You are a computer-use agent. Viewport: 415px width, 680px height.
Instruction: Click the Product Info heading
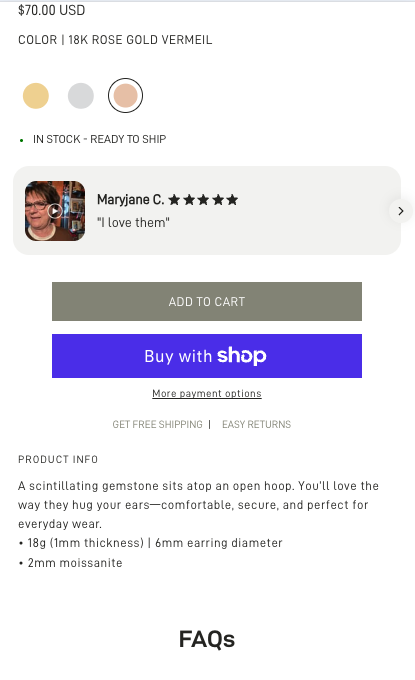click(58, 459)
